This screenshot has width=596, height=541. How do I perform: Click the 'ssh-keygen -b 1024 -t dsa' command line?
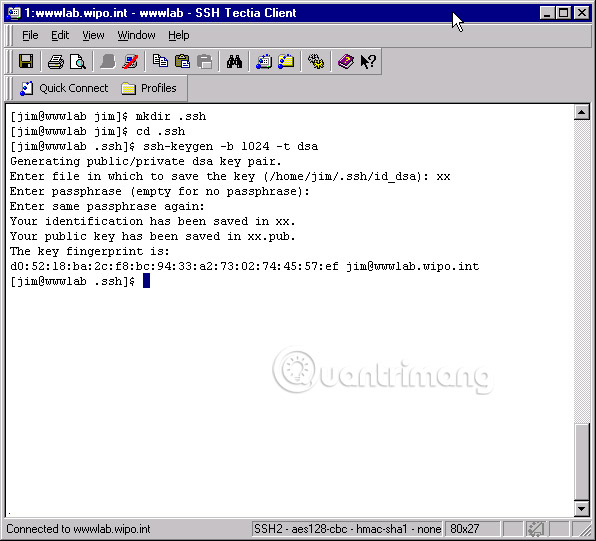coord(230,146)
